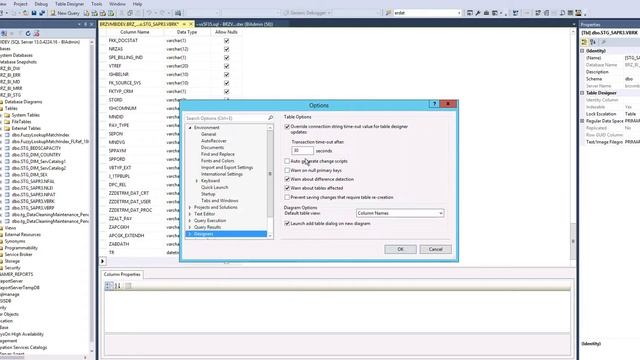Uncheck Allow Nulls for FKK_DOCSTAT column
Image resolution: width=640 pixels, height=360 pixels.
coord(227,40)
